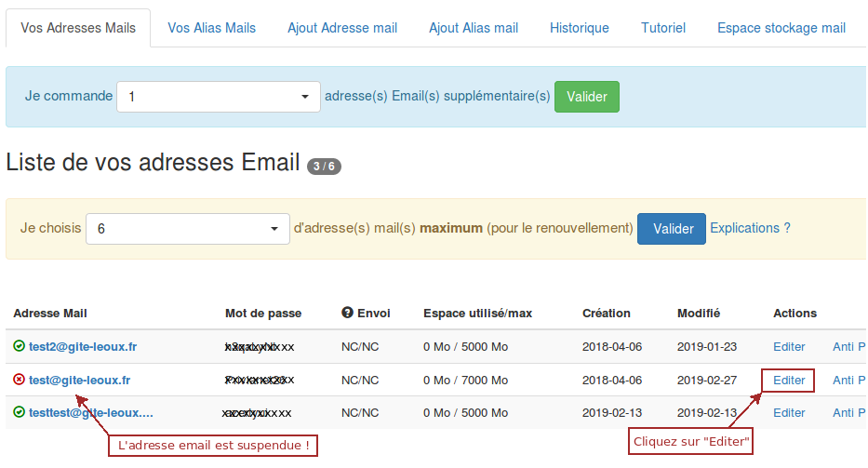Viewport: 868px width, 468px height.
Task: Click the red suspended icon next to test@gite-leoux.fr
Action: tap(19, 380)
